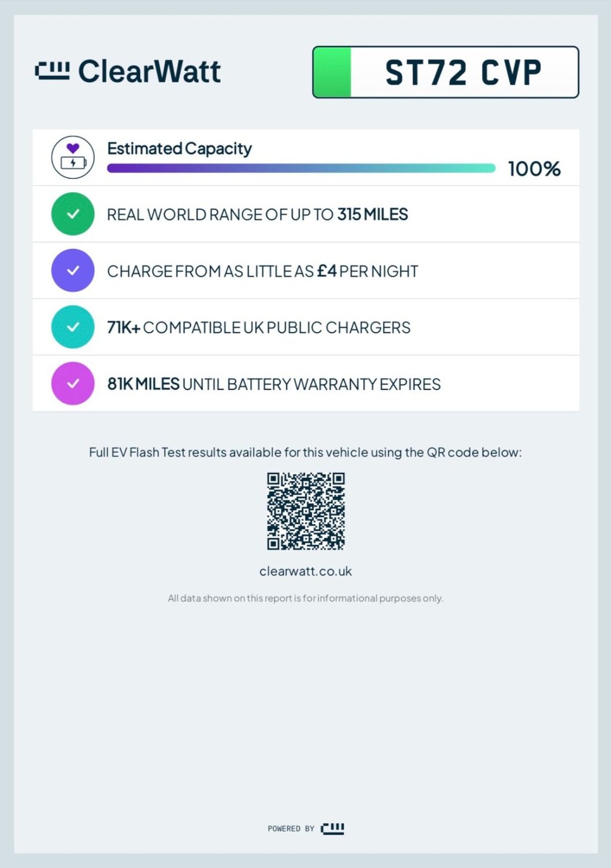The width and height of the screenshot is (611, 868).
Task: Open the clearwatt.co.uk link
Action: [305, 571]
